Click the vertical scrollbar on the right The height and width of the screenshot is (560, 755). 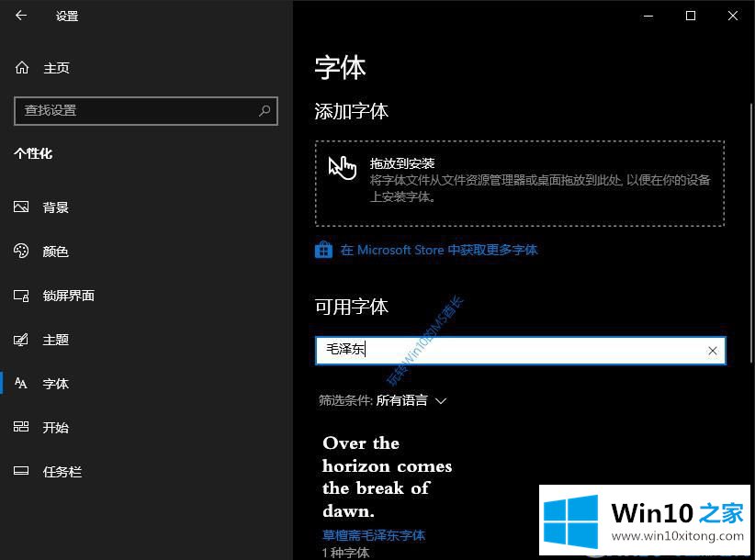click(x=751, y=233)
